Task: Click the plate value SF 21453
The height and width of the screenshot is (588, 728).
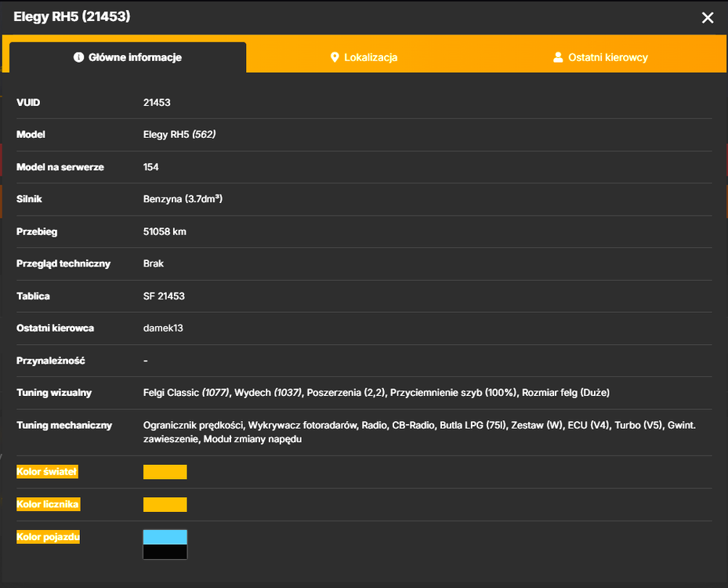Action: (x=164, y=296)
